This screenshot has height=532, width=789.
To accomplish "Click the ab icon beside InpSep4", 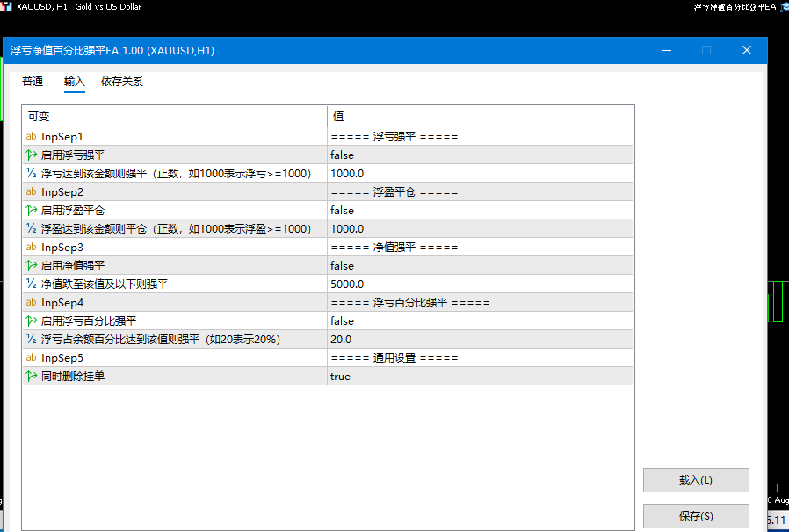I will (x=32, y=302).
